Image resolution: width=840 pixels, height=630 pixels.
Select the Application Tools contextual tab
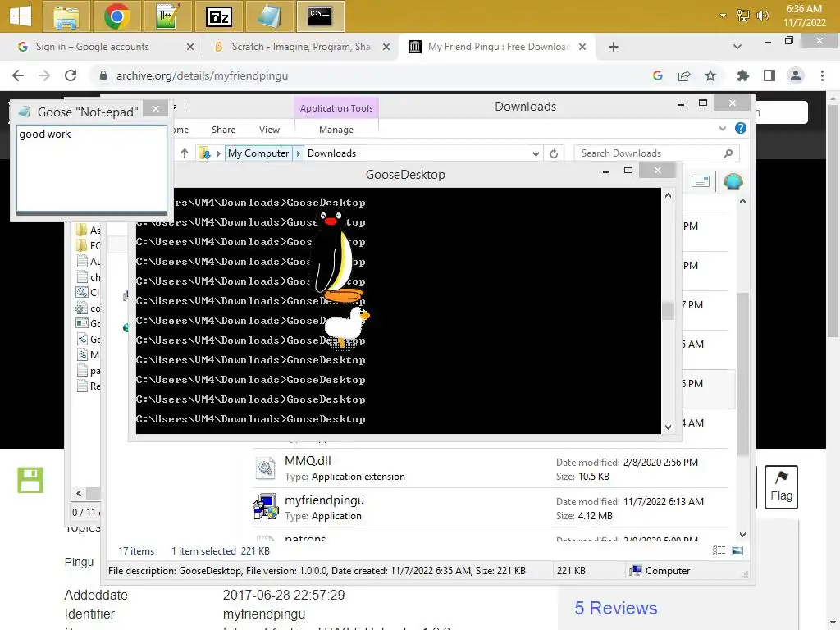click(x=336, y=108)
